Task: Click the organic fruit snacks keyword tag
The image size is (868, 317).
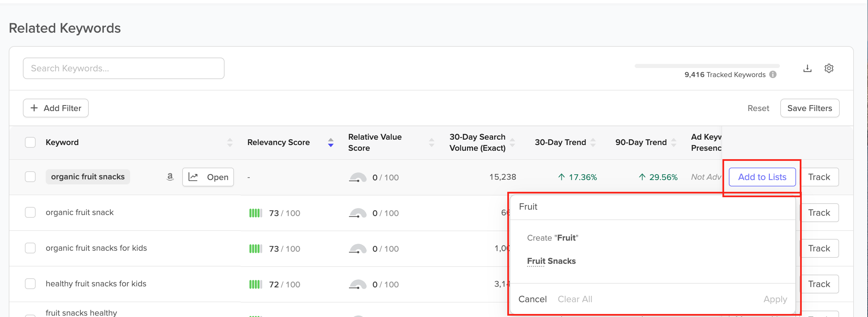Action: click(x=88, y=177)
